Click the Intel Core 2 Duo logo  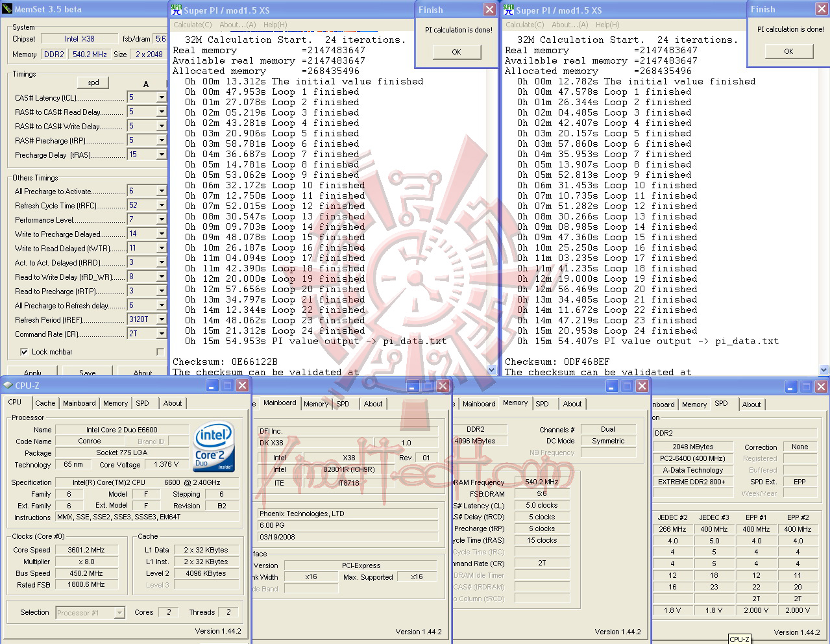[214, 447]
